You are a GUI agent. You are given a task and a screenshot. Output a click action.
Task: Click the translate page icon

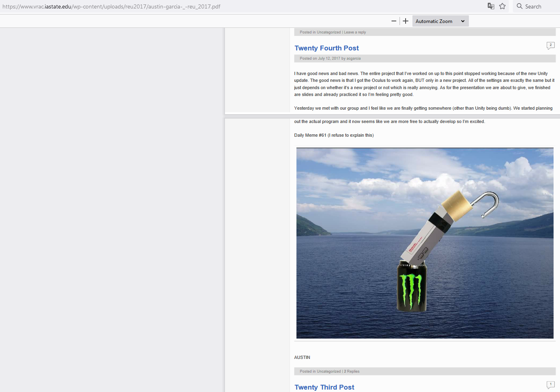[x=491, y=6]
